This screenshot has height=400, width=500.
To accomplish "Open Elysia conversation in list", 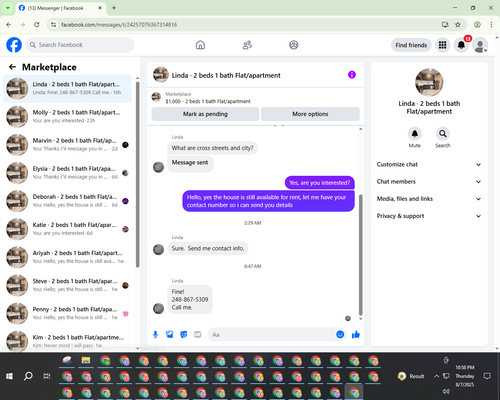I will point(67,173).
